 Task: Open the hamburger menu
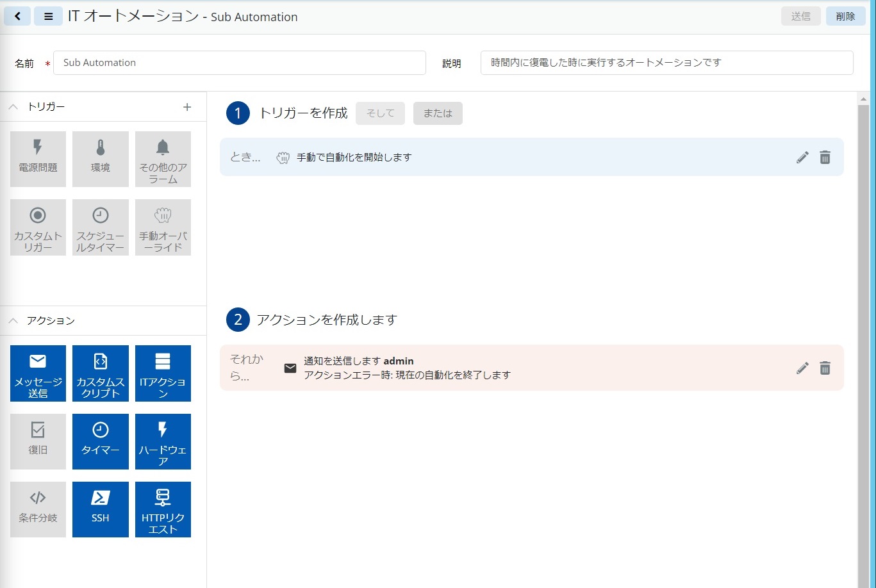click(x=48, y=17)
